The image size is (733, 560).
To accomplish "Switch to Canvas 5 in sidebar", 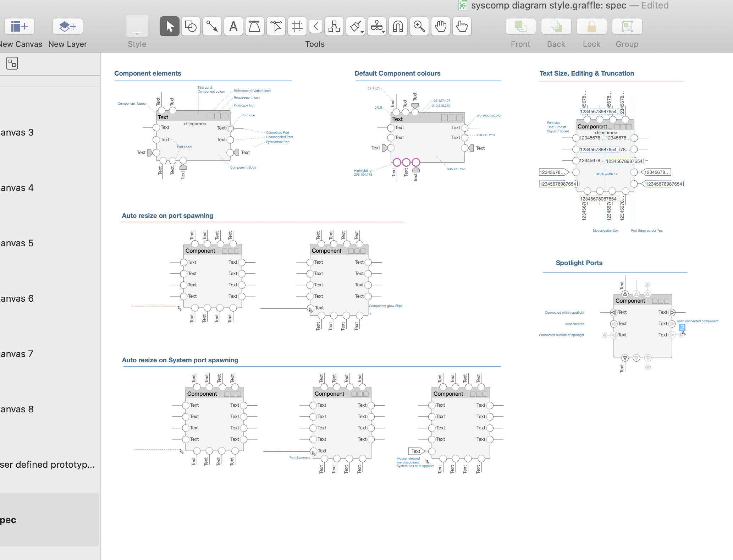I will pos(17,243).
